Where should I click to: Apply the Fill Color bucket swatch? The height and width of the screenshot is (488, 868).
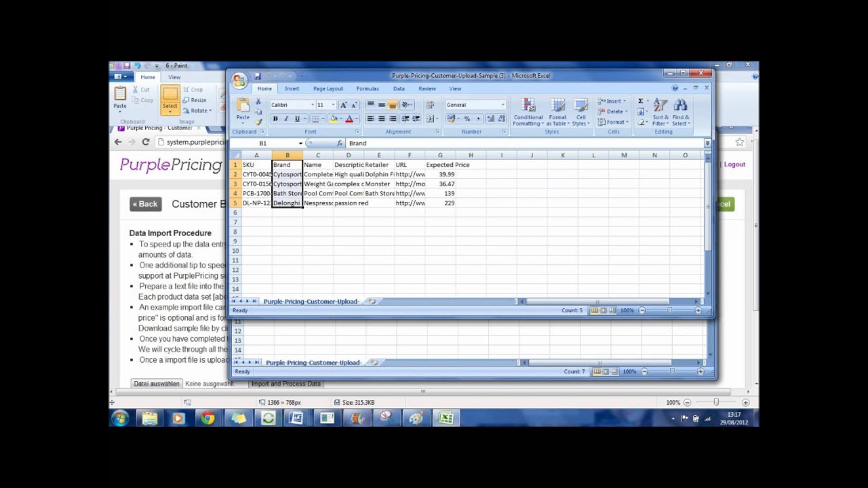(333, 119)
